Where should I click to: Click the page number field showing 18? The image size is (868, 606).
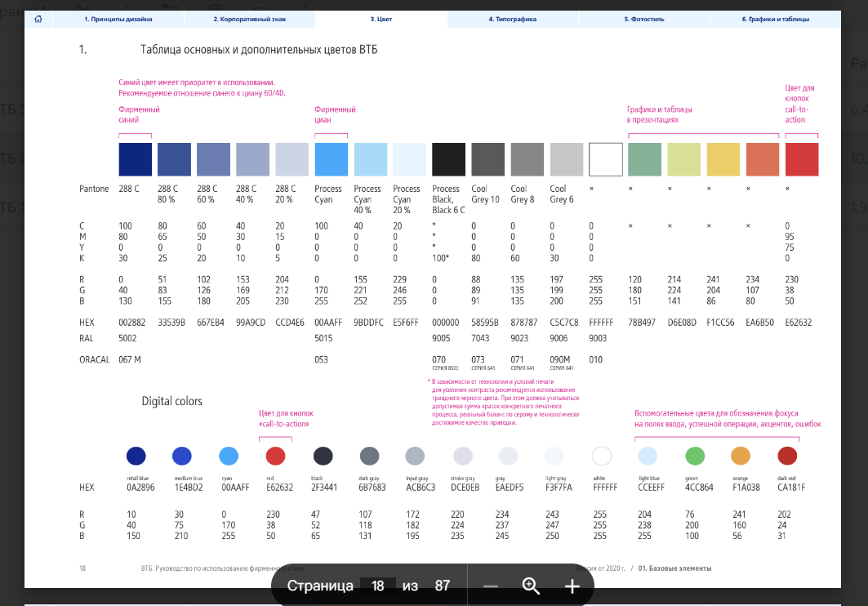pos(377,586)
